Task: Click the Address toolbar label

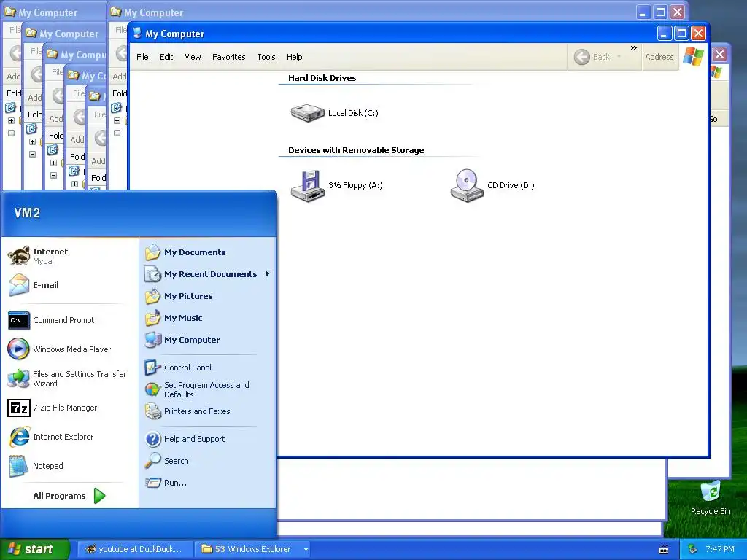Action: (x=659, y=57)
